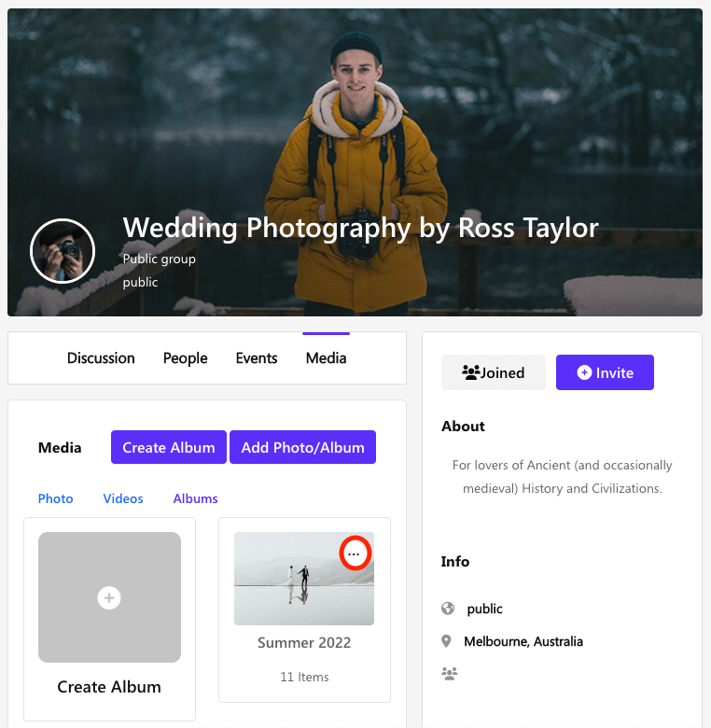The height and width of the screenshot is (728, 711).
Task: Click the Add Photo/Album button
Action: tap(302, 447)
